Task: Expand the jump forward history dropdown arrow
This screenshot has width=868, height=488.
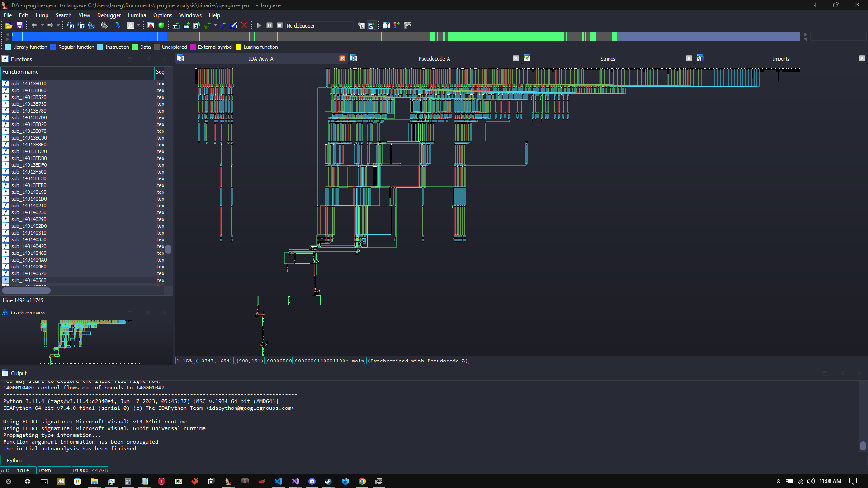Action: click(58, 25)
